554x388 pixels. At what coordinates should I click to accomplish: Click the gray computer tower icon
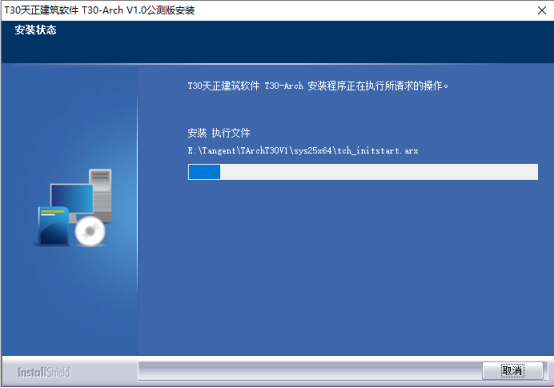click(x=101, y=195)
